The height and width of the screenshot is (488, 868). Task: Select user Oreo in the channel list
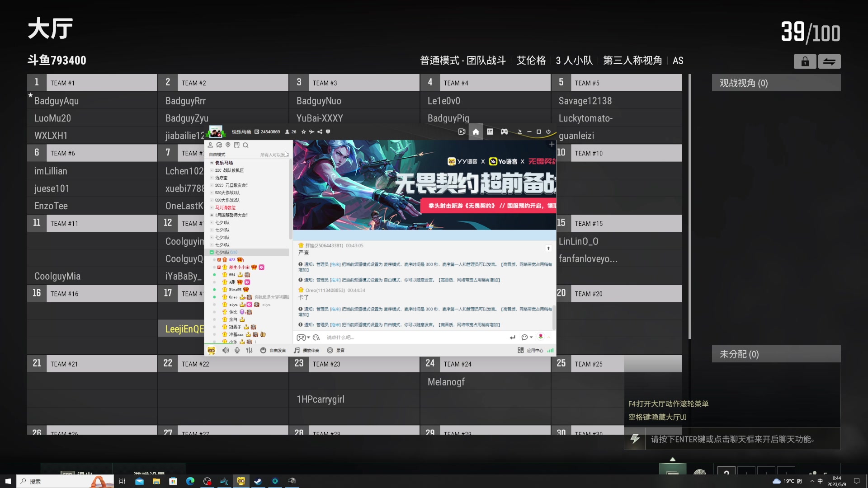click(233, 297)
